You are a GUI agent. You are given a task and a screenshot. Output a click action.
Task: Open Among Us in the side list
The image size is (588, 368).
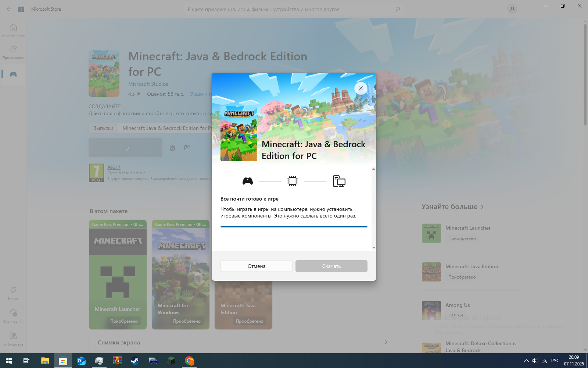point(471,310)
